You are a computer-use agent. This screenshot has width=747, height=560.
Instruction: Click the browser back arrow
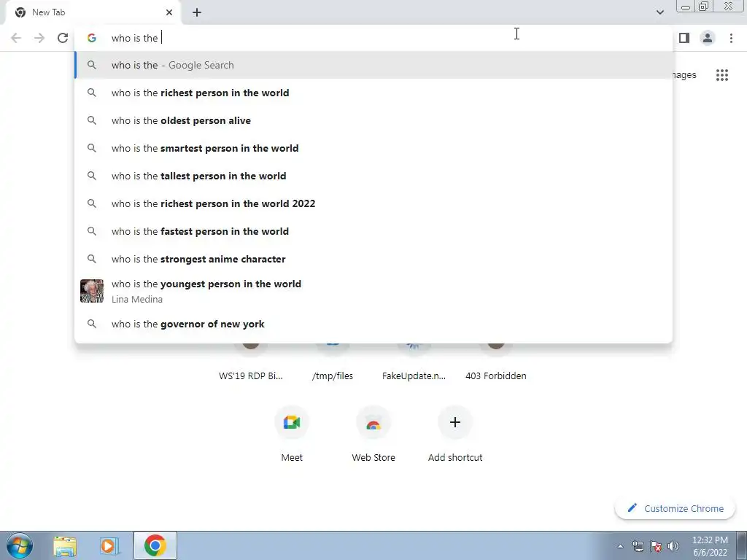click(x=16, y=38)
